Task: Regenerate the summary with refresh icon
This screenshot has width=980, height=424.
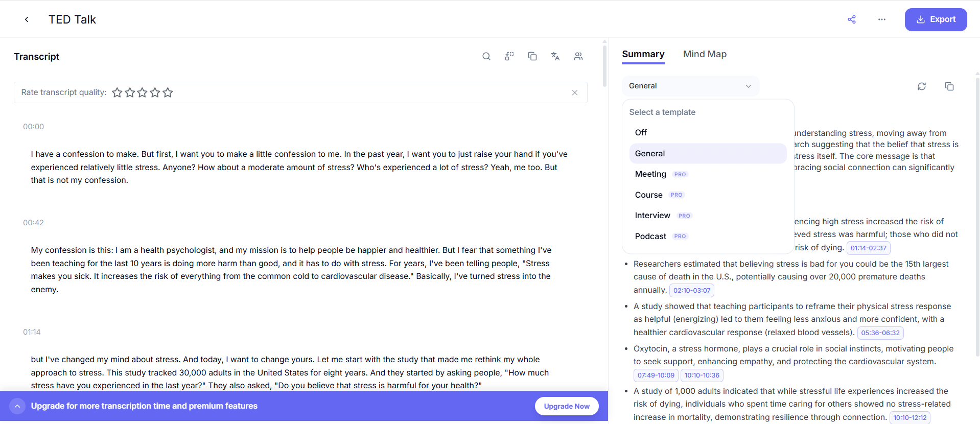Action: [x=922, y=86]
